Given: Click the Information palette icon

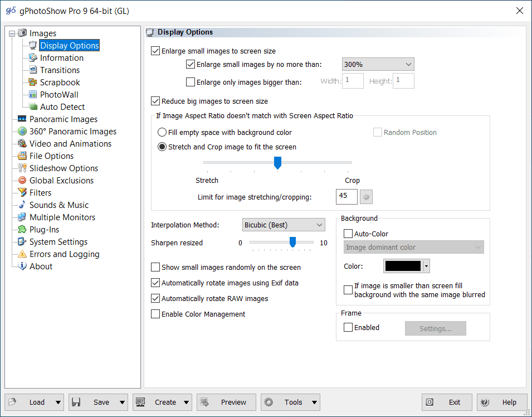Looking at the screenshot, I should (x=33, y=57).
